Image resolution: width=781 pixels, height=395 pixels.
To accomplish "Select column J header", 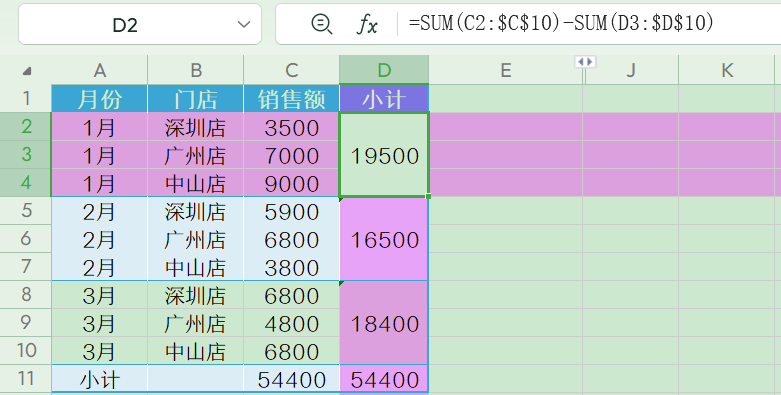I will [631, 70].
